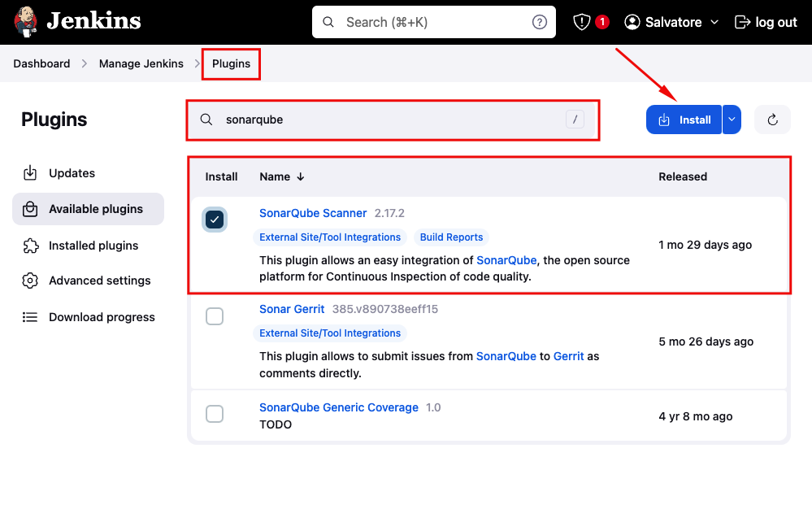Open the Jenkins home title link
The height and width of the screenshot is (509, 812).
(93, 21)
